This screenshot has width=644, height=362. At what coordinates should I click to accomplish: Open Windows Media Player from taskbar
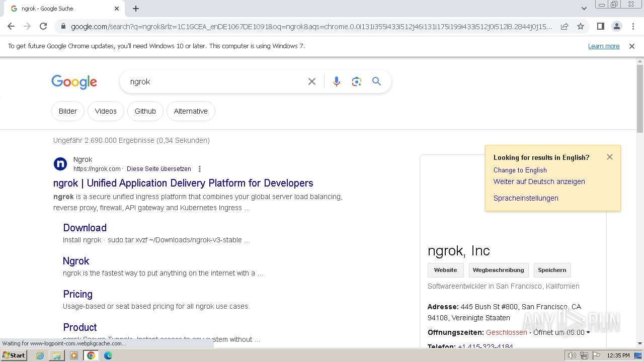74,355
